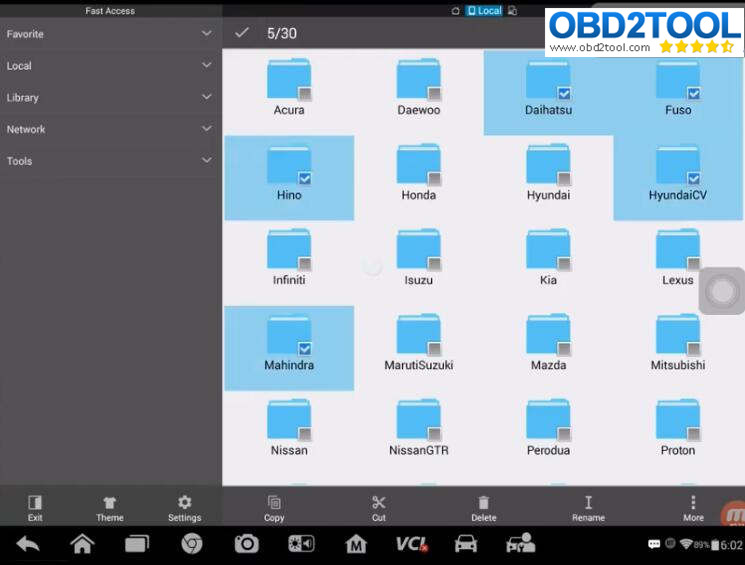Tap the Android back arrow
Screen dimensions: 745x565
(28, 544)
